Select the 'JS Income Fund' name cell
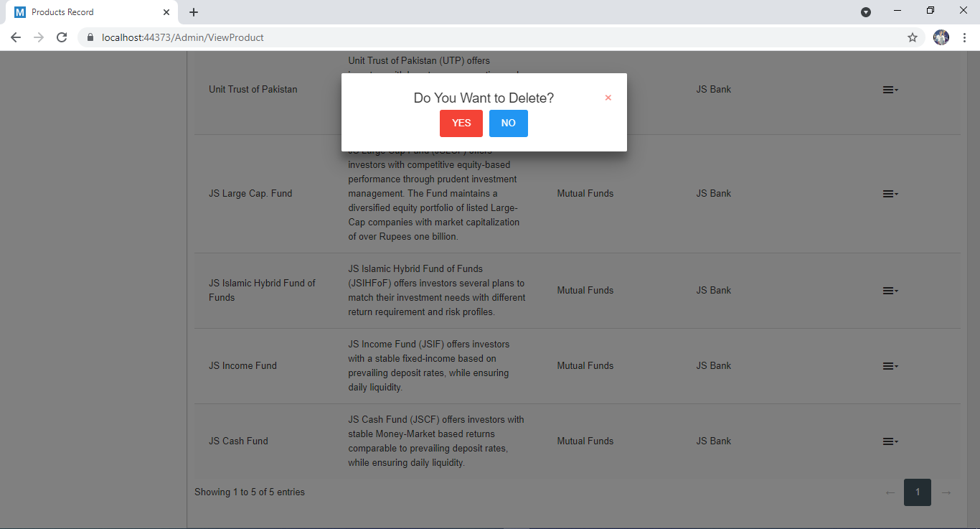Viewport: 980px width, 529px height. tap(242, 366)
